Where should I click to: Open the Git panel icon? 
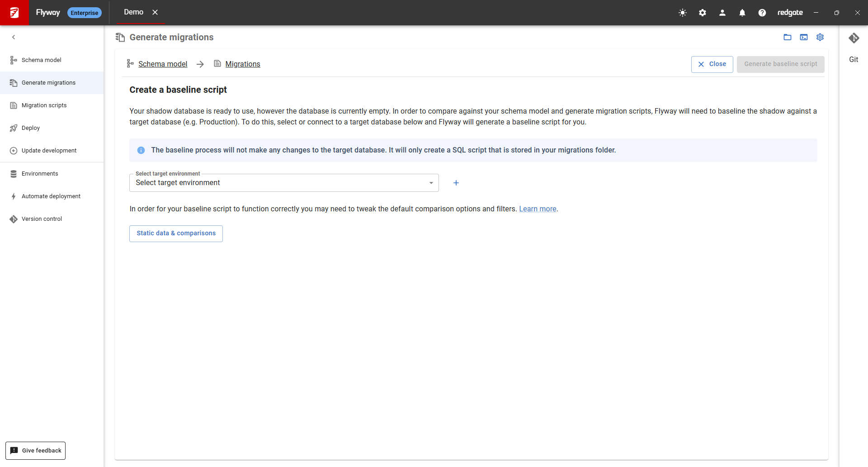(854, 38)
